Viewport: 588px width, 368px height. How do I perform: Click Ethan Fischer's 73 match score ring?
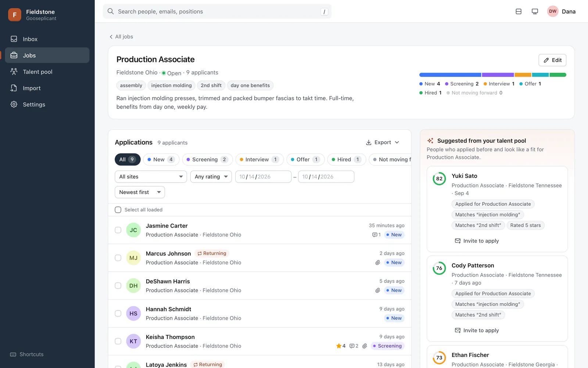click(439, 358)
